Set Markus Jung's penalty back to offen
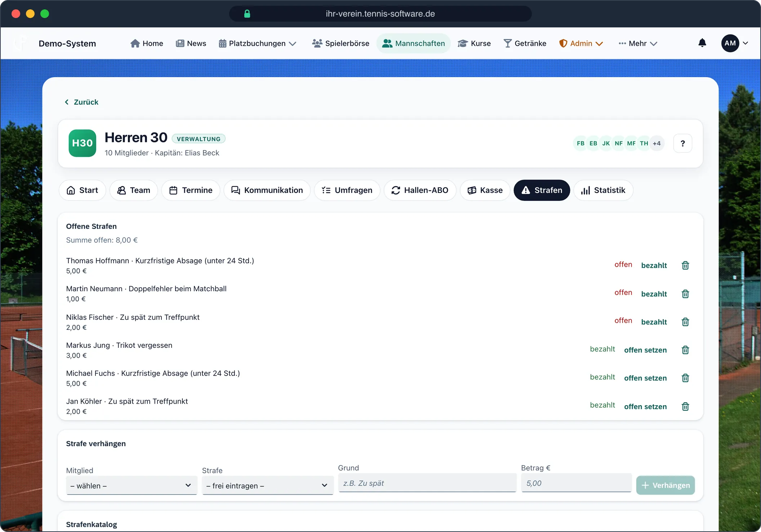 click(645, 350)
